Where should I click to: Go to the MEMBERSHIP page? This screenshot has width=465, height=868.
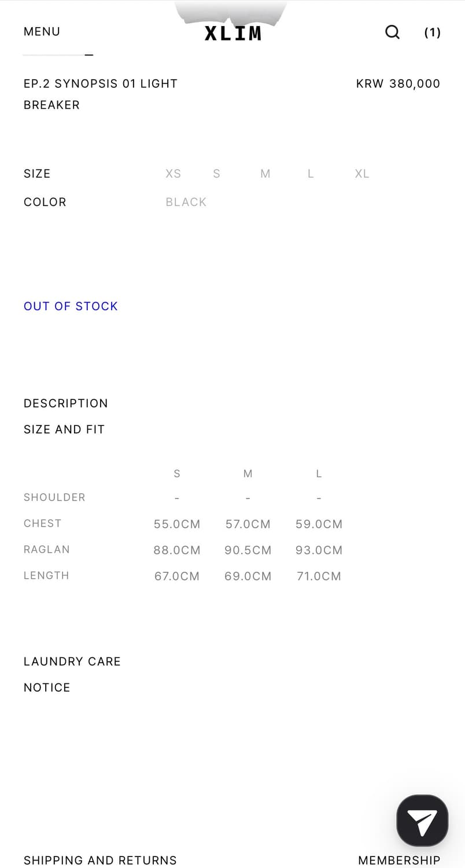pos(399,860)
